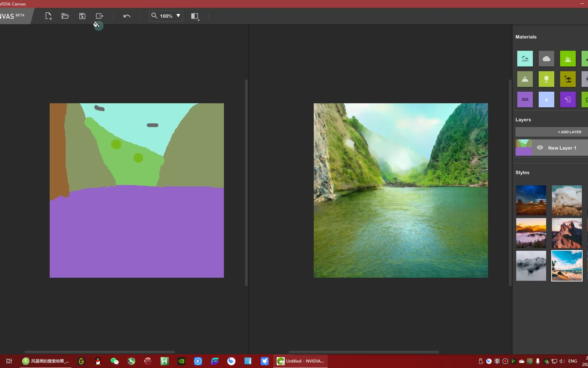Select New Layer 1 in Layers panel
Image resolution: width=588 pixels, height=368 pixels.
562,148
